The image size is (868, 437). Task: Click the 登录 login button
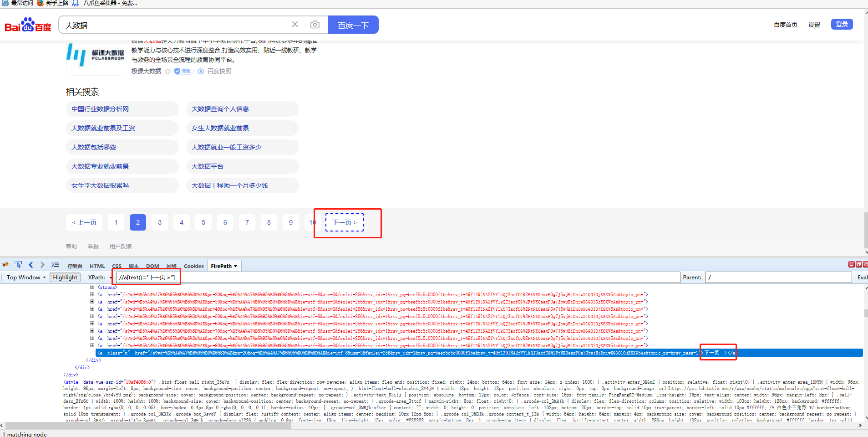coord(842,24)
